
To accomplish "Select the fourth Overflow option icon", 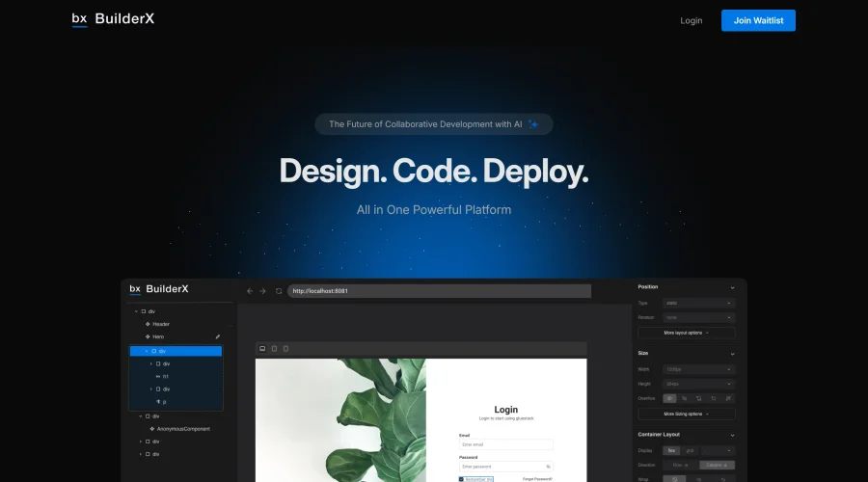I will point(714,398).
